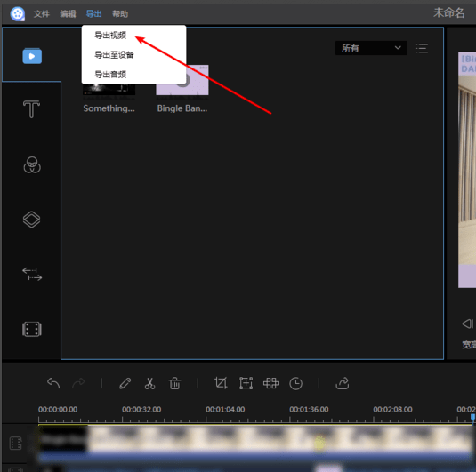Select the Text tool in sidebar
Screen dimensions: 476x472
pos(31,109)
